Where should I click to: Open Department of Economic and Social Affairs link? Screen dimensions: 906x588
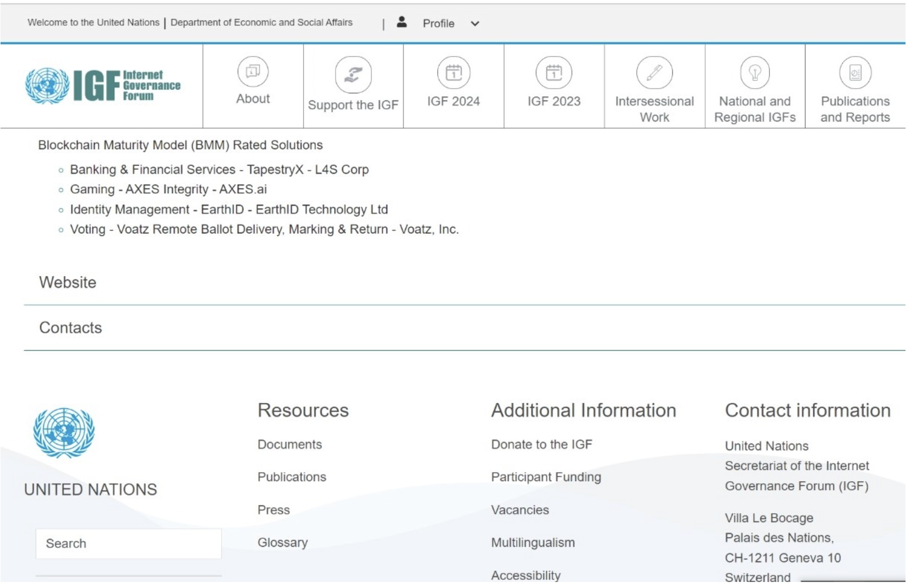point(261,23)
